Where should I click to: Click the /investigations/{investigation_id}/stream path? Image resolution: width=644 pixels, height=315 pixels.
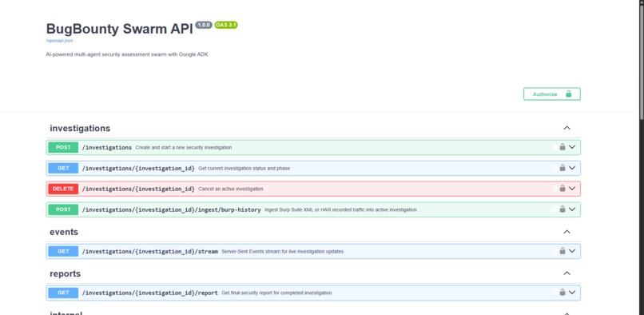(150, 251)
